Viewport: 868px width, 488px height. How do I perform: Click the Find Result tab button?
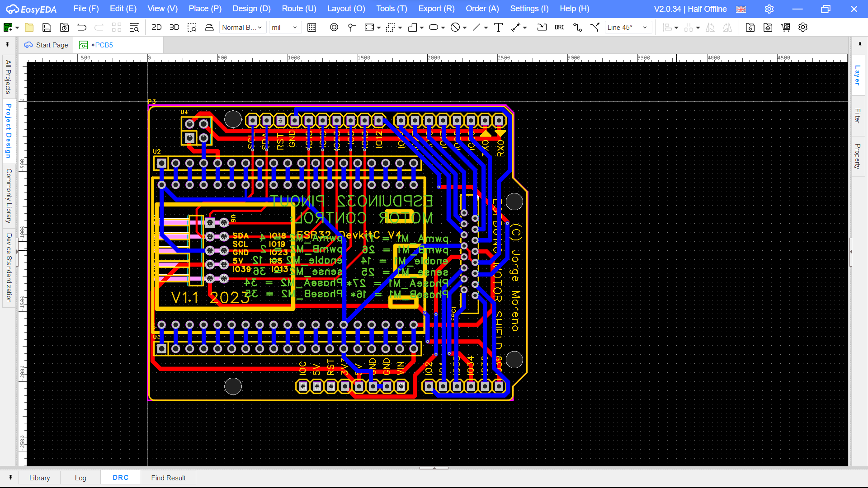pyautogui.click(x=168, y=477)
